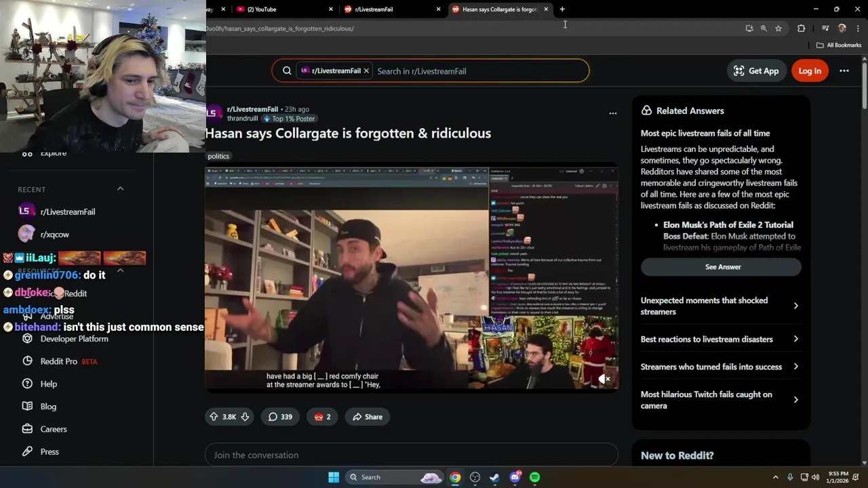Open the 339 comments button
The image size is (868, 488).
[x=280, y=417]
